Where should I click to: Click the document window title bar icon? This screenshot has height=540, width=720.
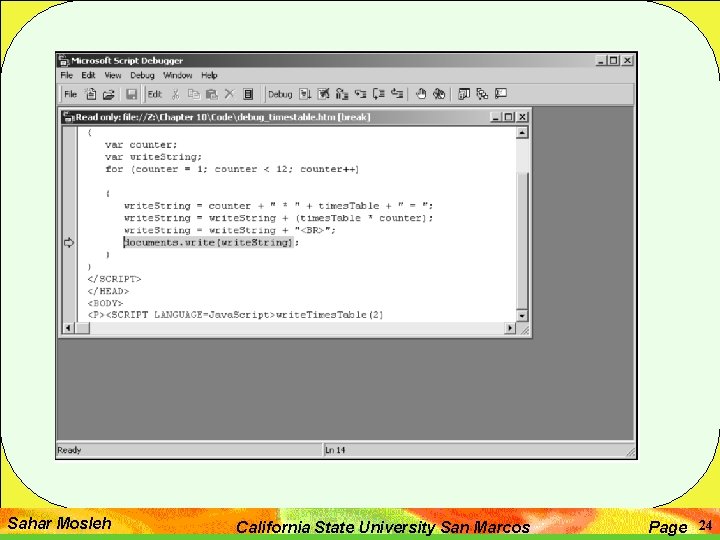(x=69, y=117)
